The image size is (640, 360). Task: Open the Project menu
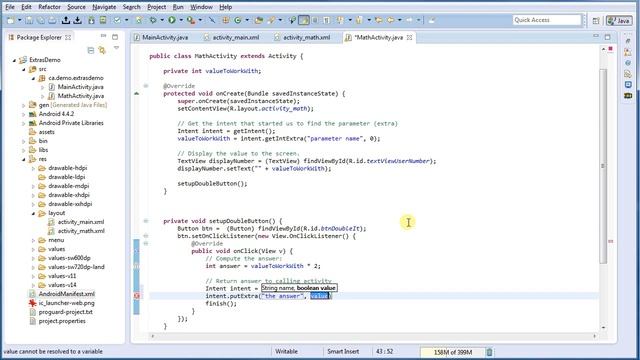pyautogui.click(x=156, y=7)
